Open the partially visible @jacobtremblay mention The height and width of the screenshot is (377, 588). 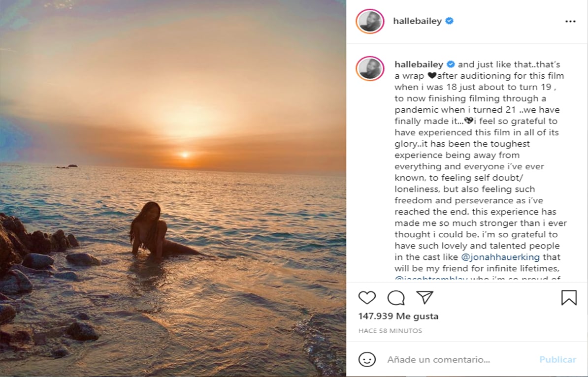click(432, 279)
